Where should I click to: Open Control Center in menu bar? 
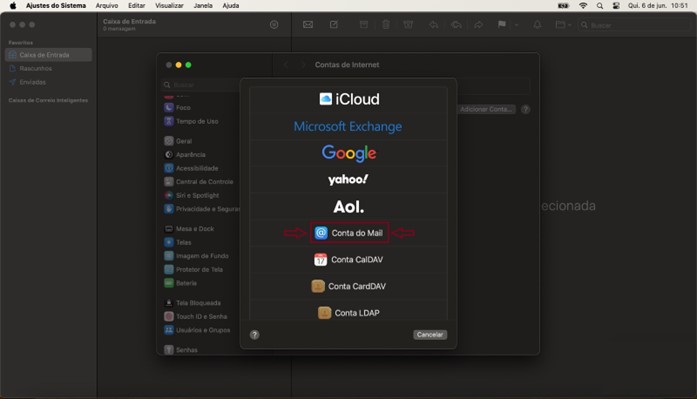click(616, 5)
